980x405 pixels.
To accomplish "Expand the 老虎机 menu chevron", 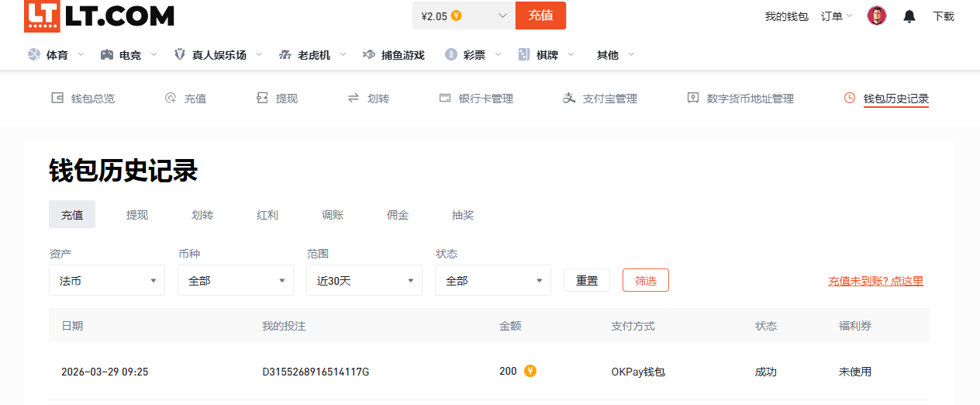I will 343,55.
